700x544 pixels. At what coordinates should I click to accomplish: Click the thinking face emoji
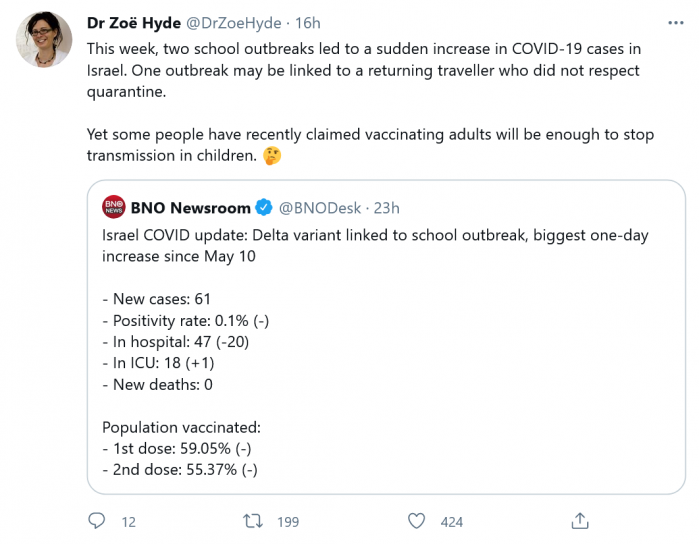270,157
